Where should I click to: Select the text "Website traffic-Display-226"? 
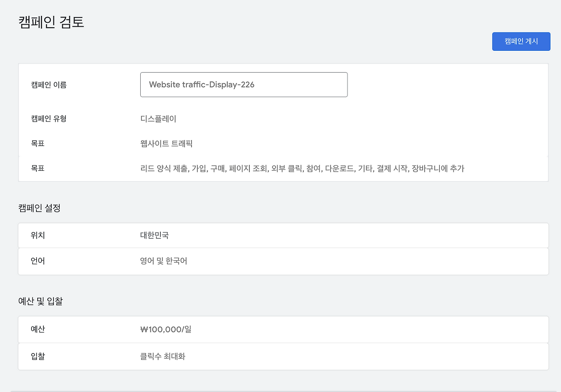[x=202, y=85]
